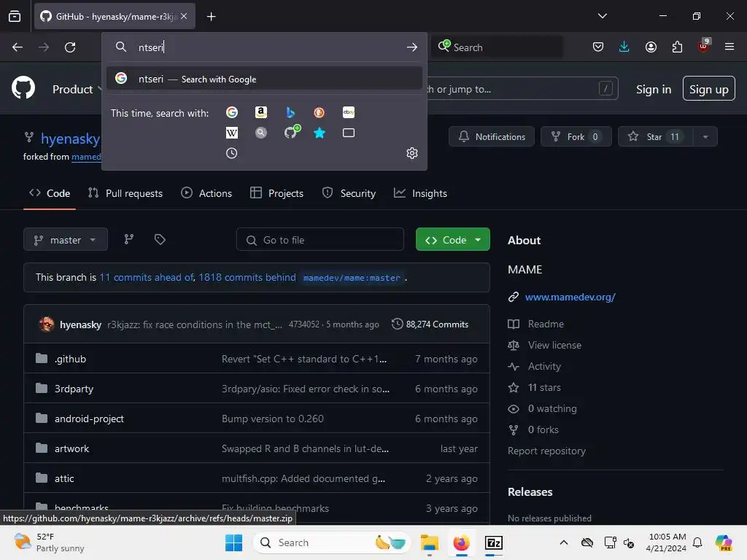Open browser extensions menu
The width and height of the screenshot is (747, 560).
pos(677,47)
